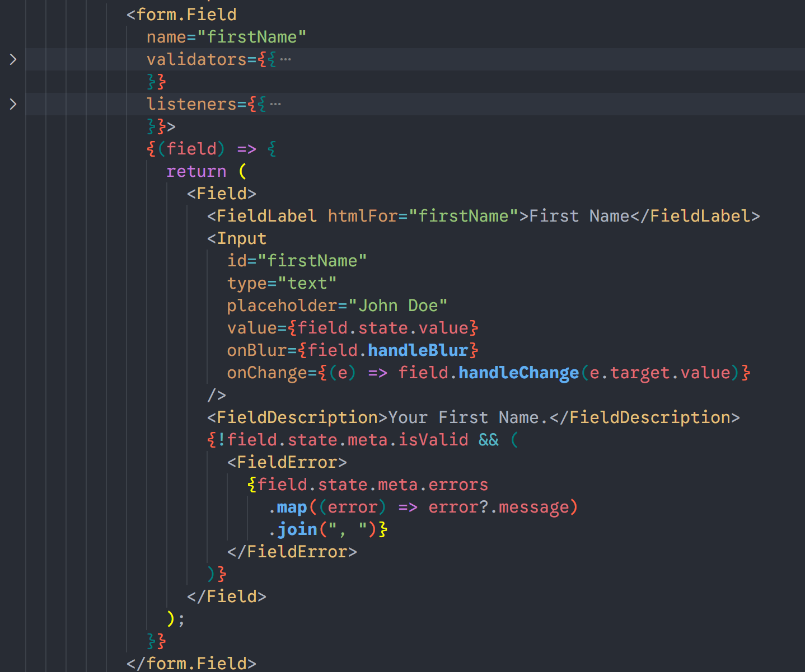This screenshot has width=805, height=672.
Task: Click the type="text" attribute value
Action: [307, 283]
